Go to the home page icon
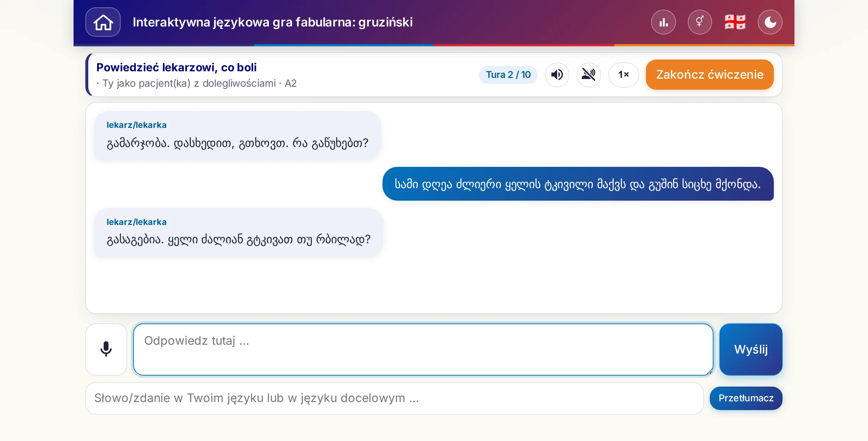 coord(103,22)
